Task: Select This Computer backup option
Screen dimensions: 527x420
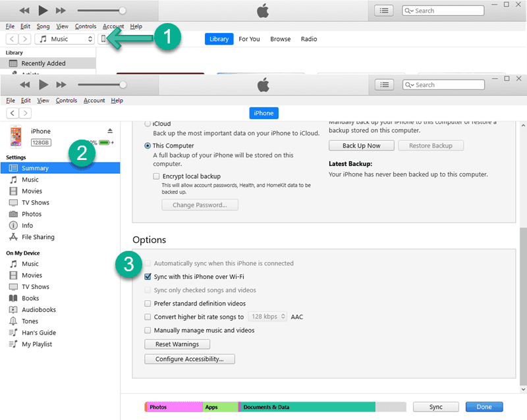Action: (x=148, y=146)
